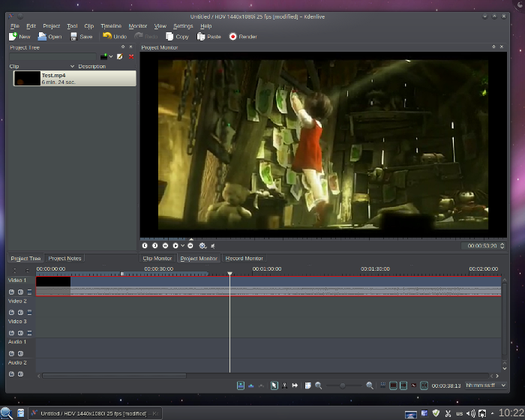Click the track header collapse icon above Video 1

point(14,271)
